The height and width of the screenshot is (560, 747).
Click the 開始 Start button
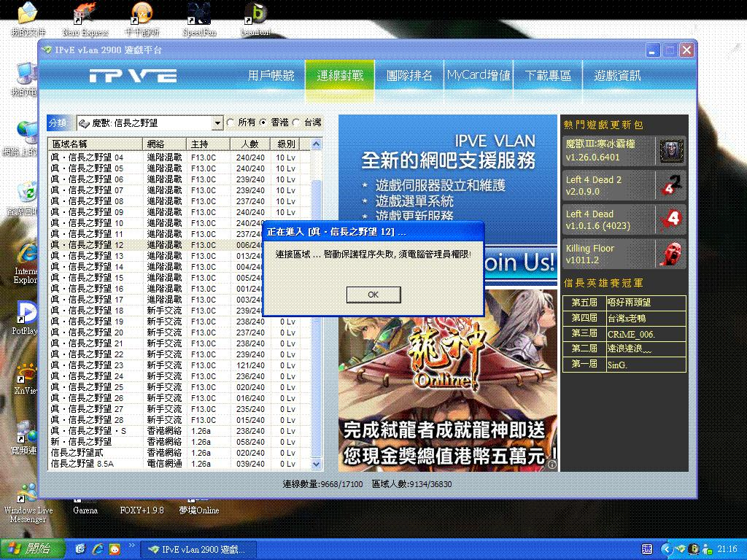point(32,549)
